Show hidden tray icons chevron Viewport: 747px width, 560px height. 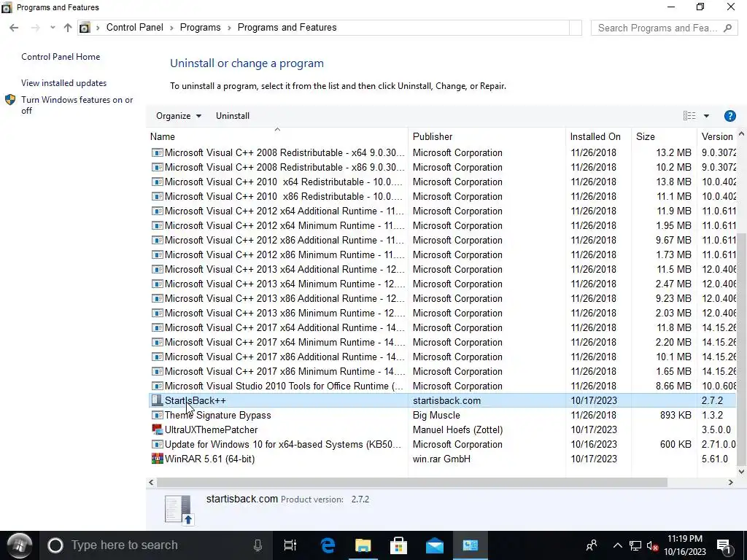pyautogui.click(x=617, y=545)
